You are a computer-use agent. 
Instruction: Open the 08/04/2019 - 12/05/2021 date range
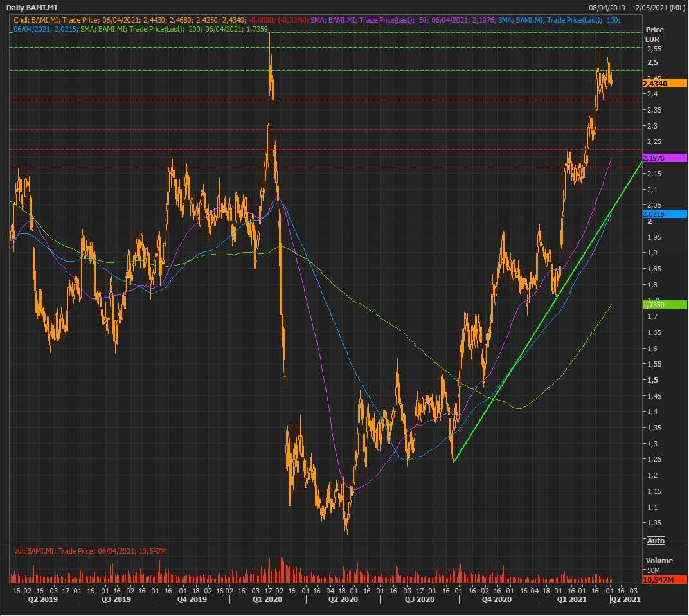[636, 7]
